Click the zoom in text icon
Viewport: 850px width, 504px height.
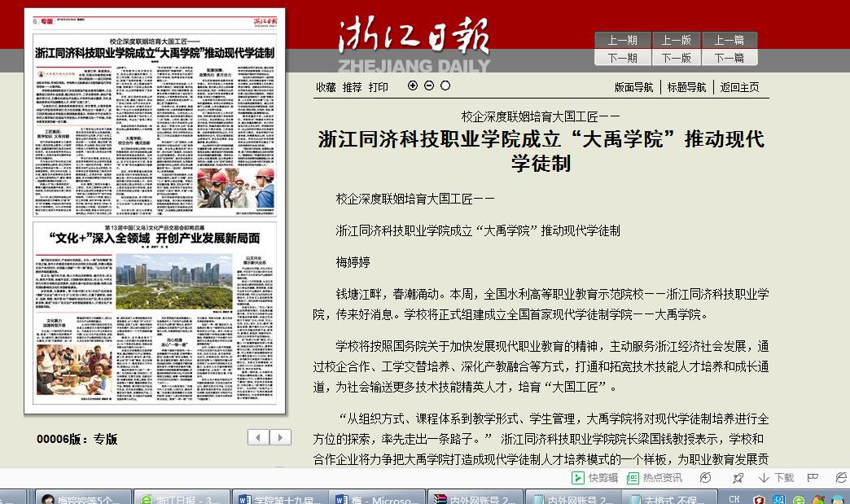click(x=413, y=85)
